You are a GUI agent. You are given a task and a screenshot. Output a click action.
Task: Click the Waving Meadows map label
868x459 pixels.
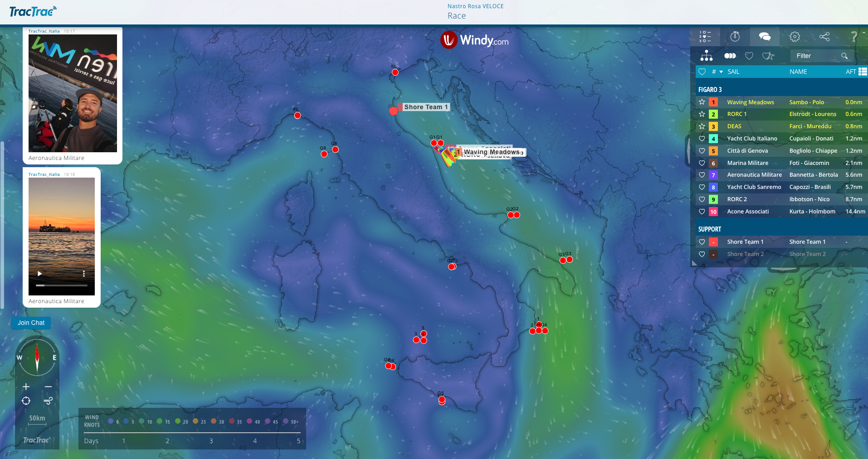pyautogui.click(x=492, y=152)
